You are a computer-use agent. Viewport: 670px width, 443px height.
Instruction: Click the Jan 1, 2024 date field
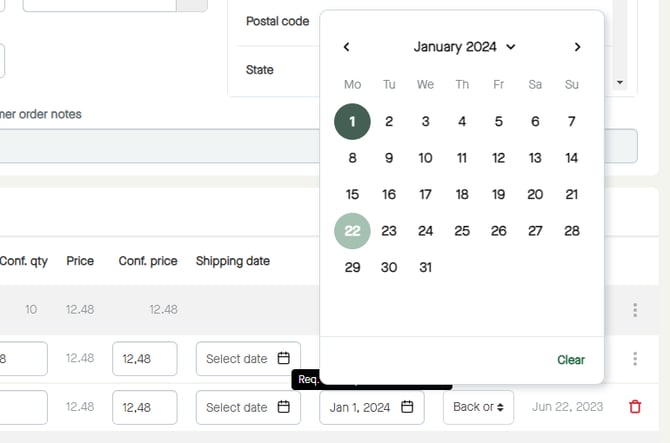coord(362,407)
